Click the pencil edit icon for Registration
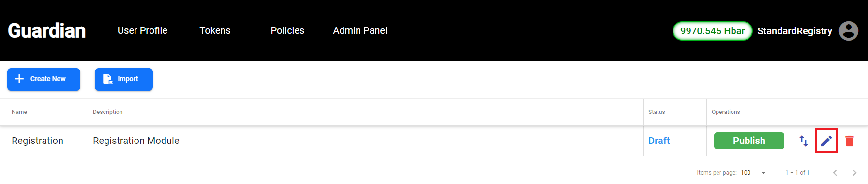The image size is (868, 184). (826, 141)
